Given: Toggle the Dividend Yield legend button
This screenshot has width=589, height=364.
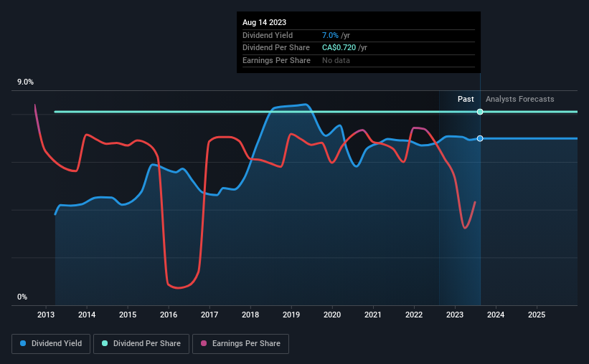Looking at the screenshot, I should click(51, 344).
